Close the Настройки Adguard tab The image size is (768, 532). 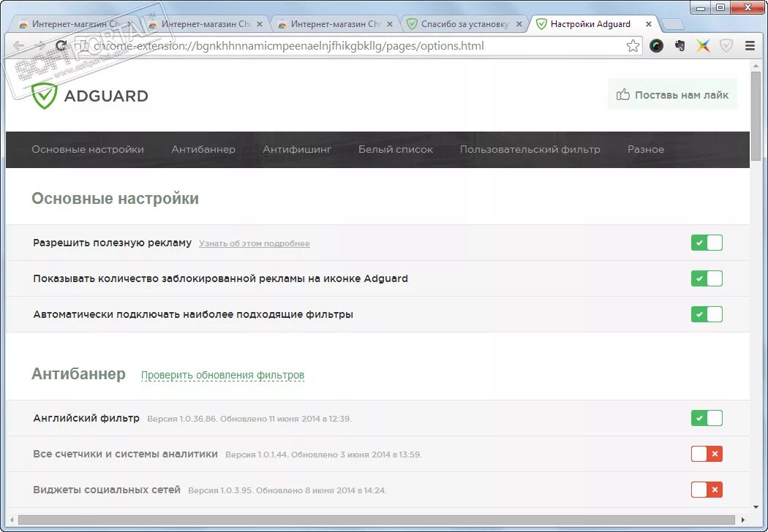649,24
